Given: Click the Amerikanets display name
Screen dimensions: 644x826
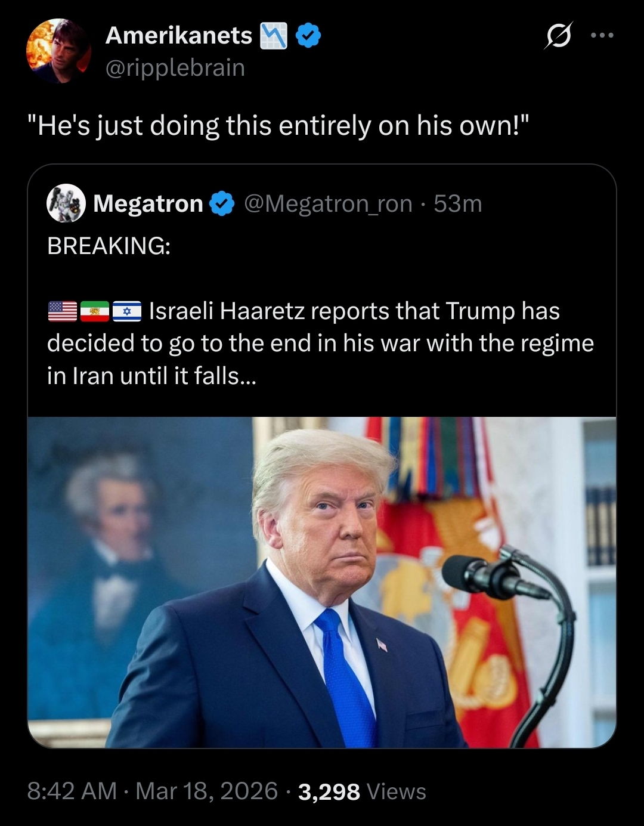Looking at the screenshot, I should pos(179,36).
